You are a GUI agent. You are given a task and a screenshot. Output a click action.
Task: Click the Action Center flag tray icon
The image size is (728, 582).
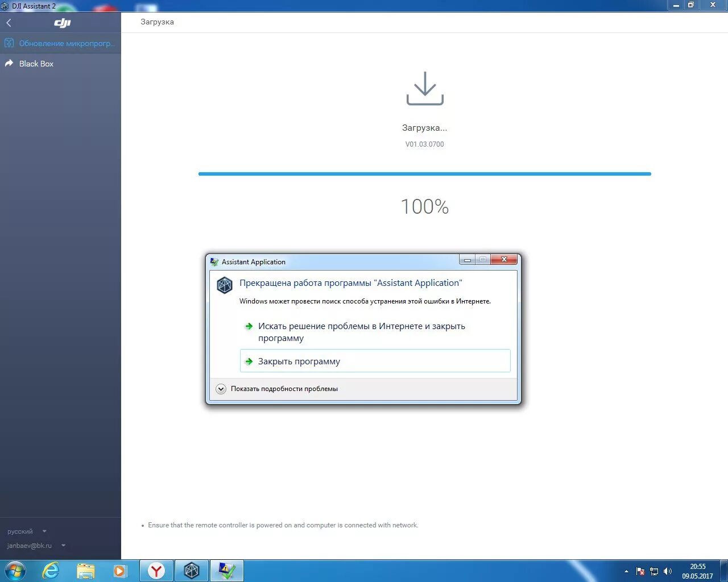640,571
